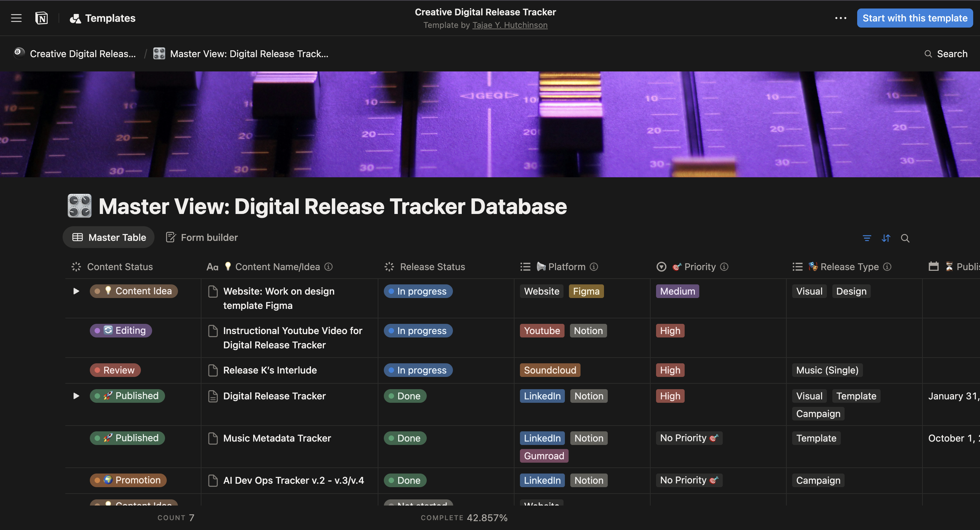Click the Master View page title text
The width and height of the screenshot is (980, 530).
pyautogui.click(x=332, y=206)
